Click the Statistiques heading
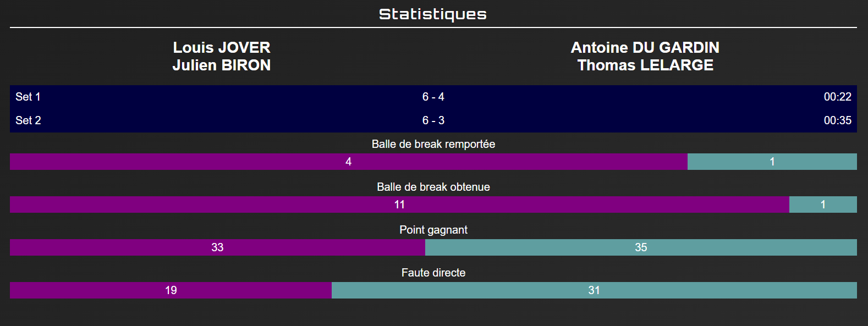 433,14
